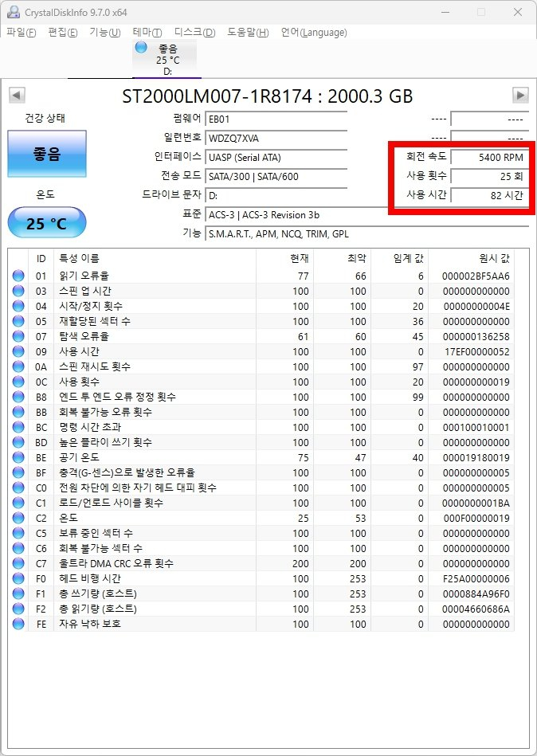
Task: Click the ID column header
Action: [x=41, y=258]
